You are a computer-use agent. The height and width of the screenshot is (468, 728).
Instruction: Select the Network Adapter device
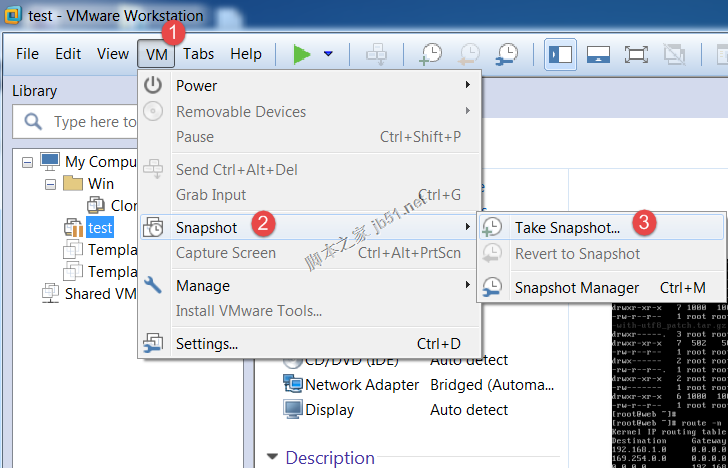click(x=361, y=384)
